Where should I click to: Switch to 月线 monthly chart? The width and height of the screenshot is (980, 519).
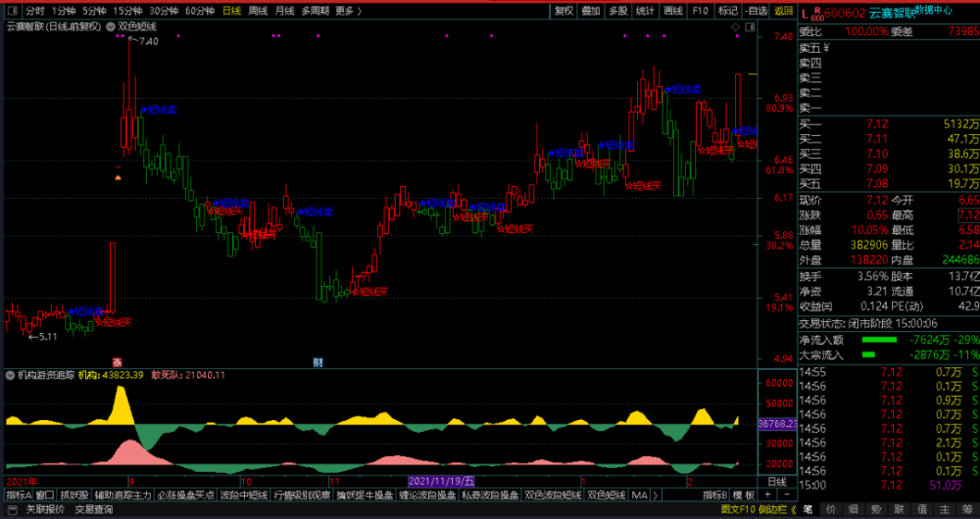[284, 11]
